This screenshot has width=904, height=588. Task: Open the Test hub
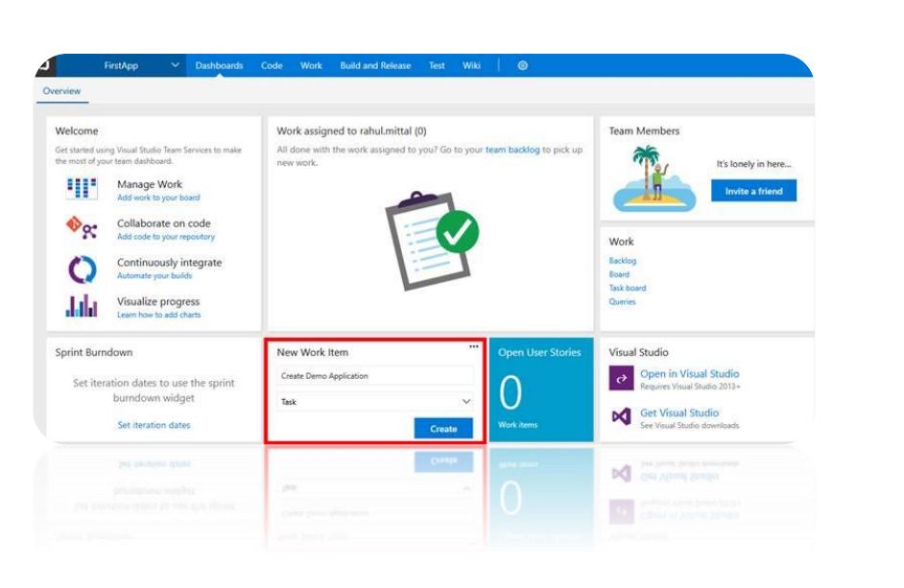(437, 65)
